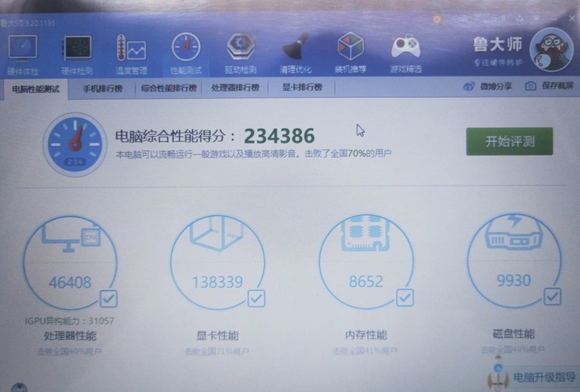Click the rocket icon beside 电脑升级指导
The image size is (580, 392).
tap(498, 374)
